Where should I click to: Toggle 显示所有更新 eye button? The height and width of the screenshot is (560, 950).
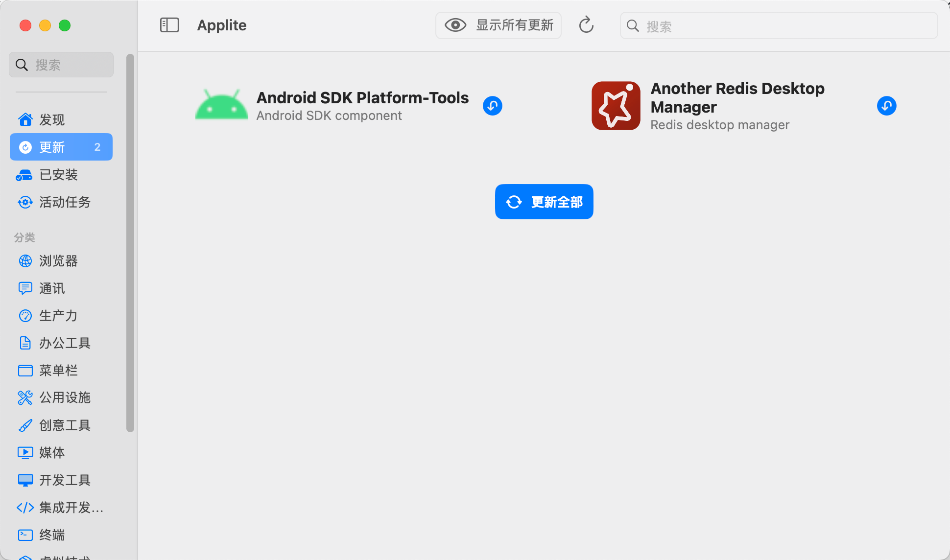[499, 25]
